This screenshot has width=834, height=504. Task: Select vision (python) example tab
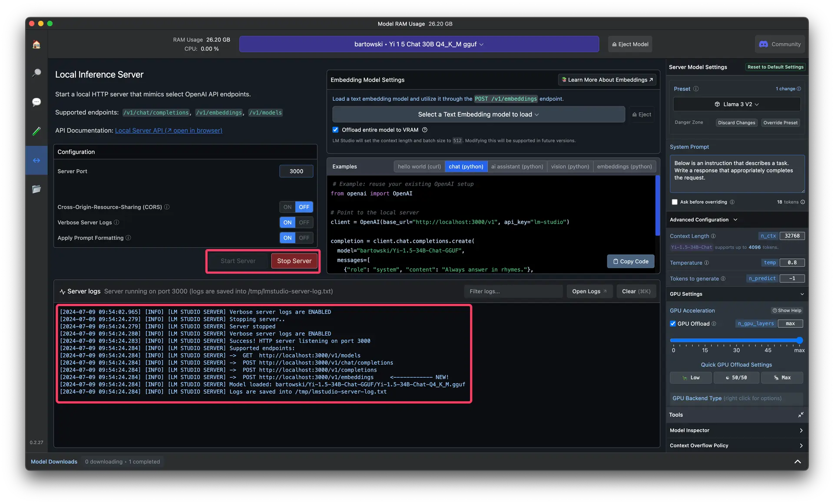pyautogui.click(x=570, y=167)
